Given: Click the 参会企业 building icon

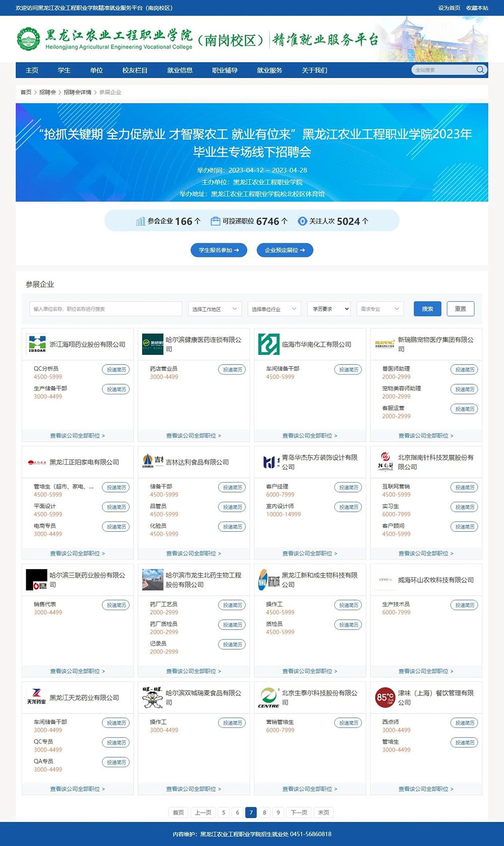Looking at the screenshot, I should pyautogui.click(x=141, y=221).
